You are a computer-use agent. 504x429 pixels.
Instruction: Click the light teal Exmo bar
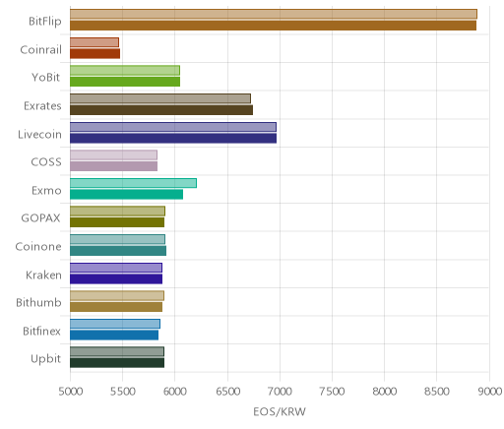click(133, 183)
